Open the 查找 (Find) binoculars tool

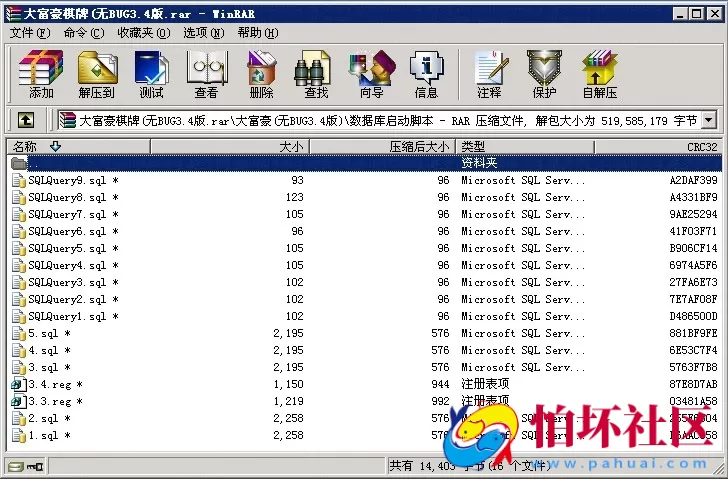[316, 73]
